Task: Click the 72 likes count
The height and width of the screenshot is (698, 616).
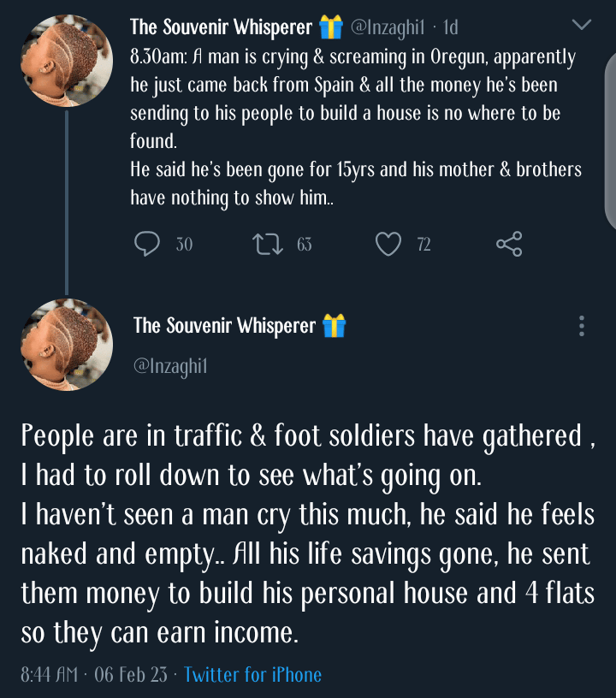Action: [x=423, y=245]
